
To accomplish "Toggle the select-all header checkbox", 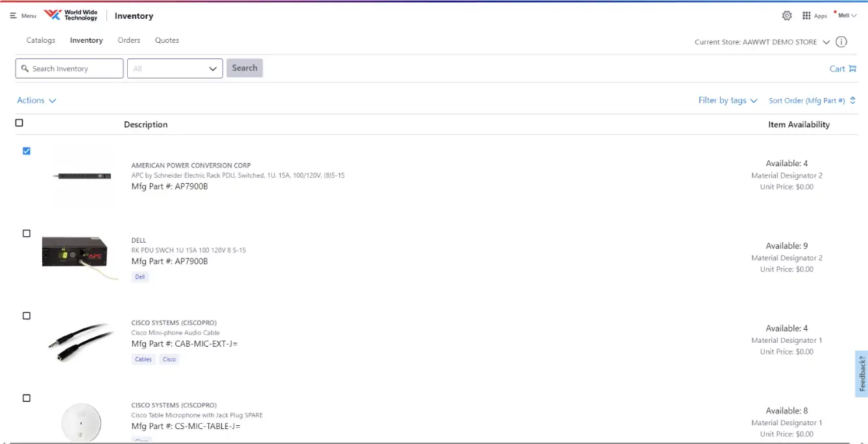I will point(19,123).
